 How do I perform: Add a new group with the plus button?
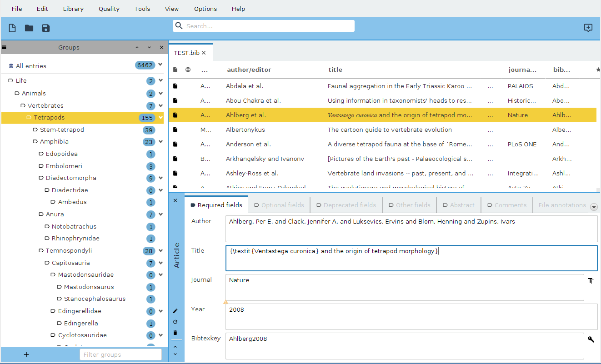26,354
